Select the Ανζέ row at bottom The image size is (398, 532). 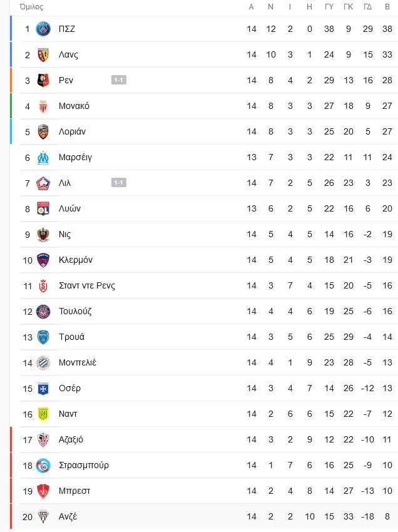[x=205, y=517]
